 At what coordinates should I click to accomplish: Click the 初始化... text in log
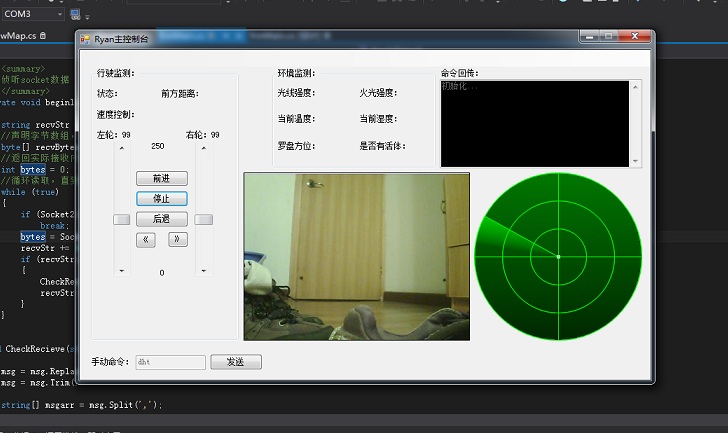459,86
